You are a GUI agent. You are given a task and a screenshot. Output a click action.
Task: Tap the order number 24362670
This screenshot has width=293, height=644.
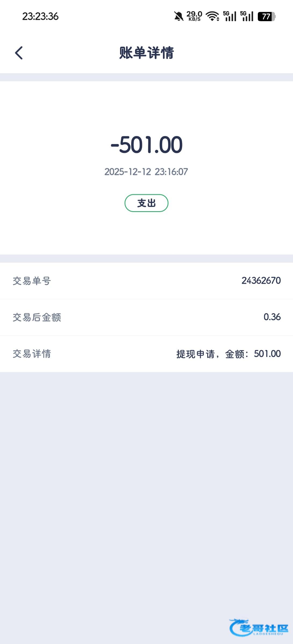point(261,281)
